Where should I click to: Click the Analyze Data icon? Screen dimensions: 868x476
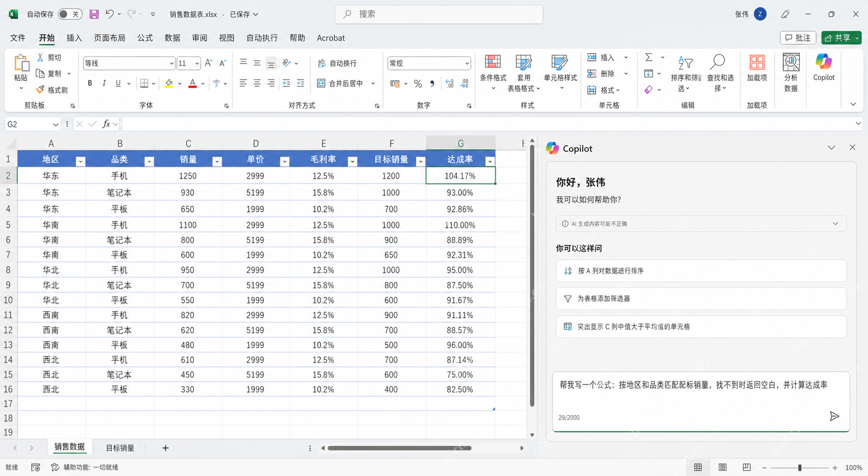[x=791, y=63]
